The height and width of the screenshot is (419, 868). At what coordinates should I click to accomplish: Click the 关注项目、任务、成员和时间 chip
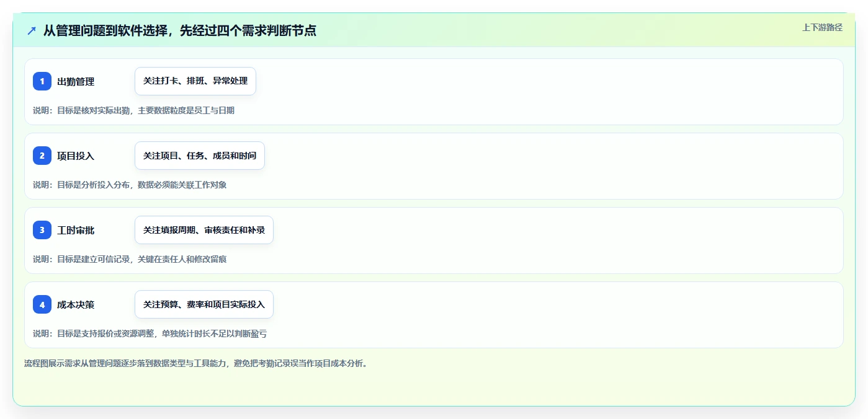coord(200,156)
